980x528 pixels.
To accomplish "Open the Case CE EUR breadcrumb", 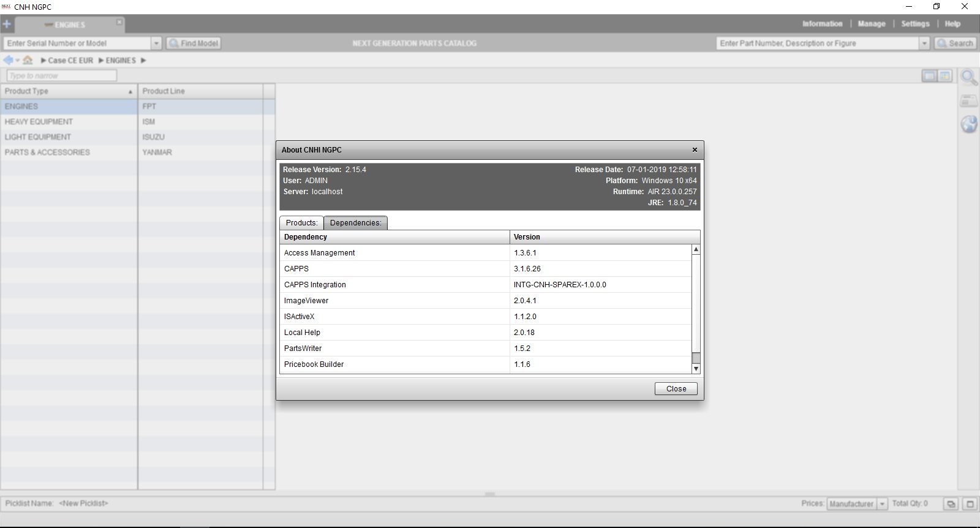I will [70, 61].
